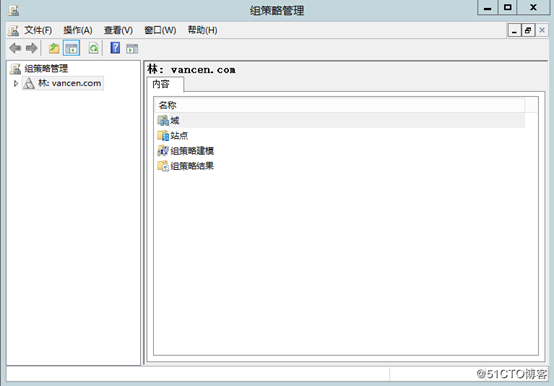Select 组策略管理 in the tree pane
554x386 pixels.
tap(46, 69)
